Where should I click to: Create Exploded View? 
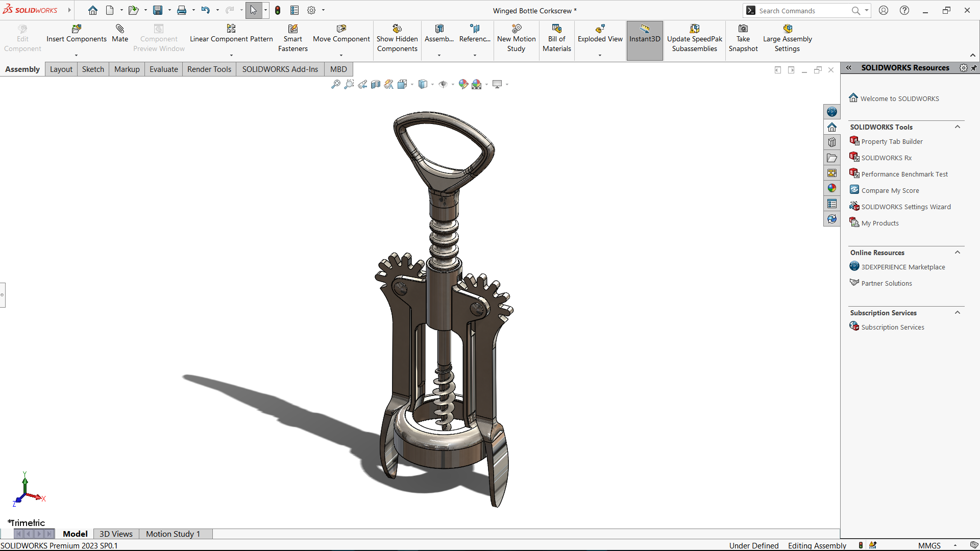[x=600, y=34]
